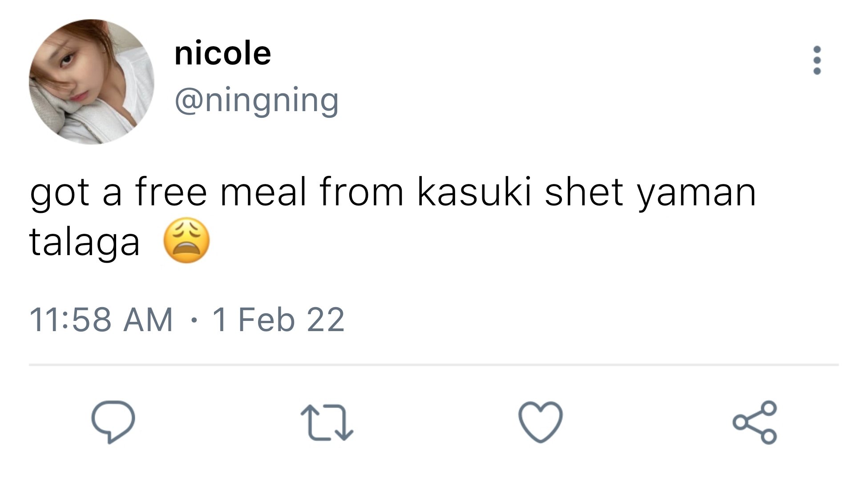Tap the phrase free meal in the tweet
The height and width of the screenshot is (480, 868).
221,192
